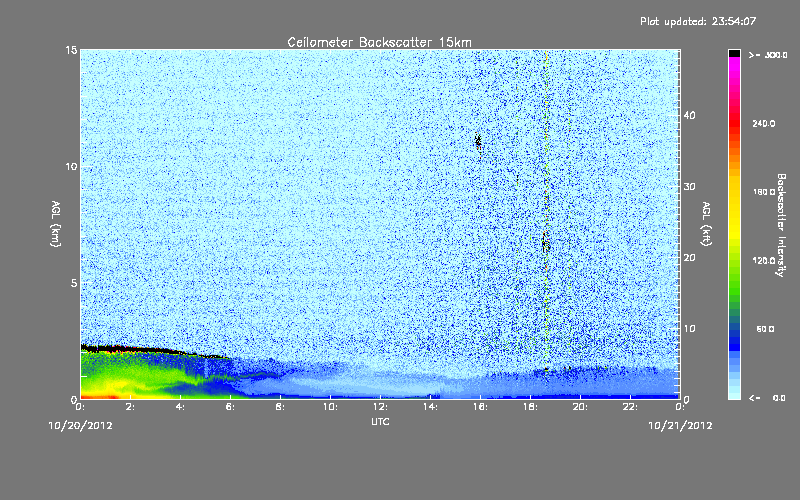Viewport: 800px width, 500px height.
Task: Click the "<= 0.0" colorbar value
Action: tap(767, 398)
